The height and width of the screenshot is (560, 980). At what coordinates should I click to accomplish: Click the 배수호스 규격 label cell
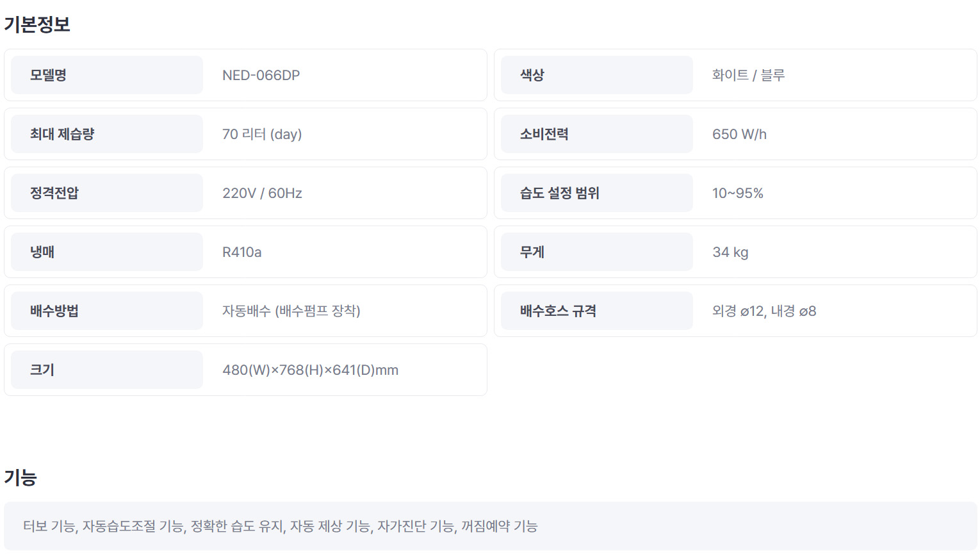coord(596,311)
